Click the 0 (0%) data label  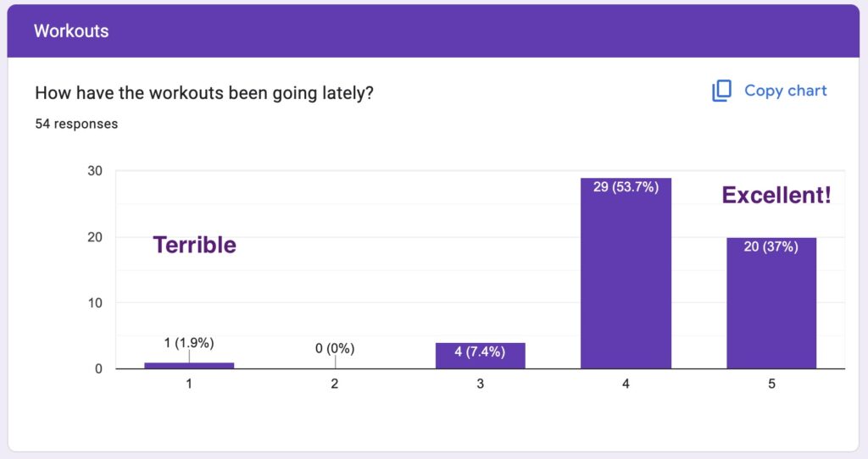[335, 348]
